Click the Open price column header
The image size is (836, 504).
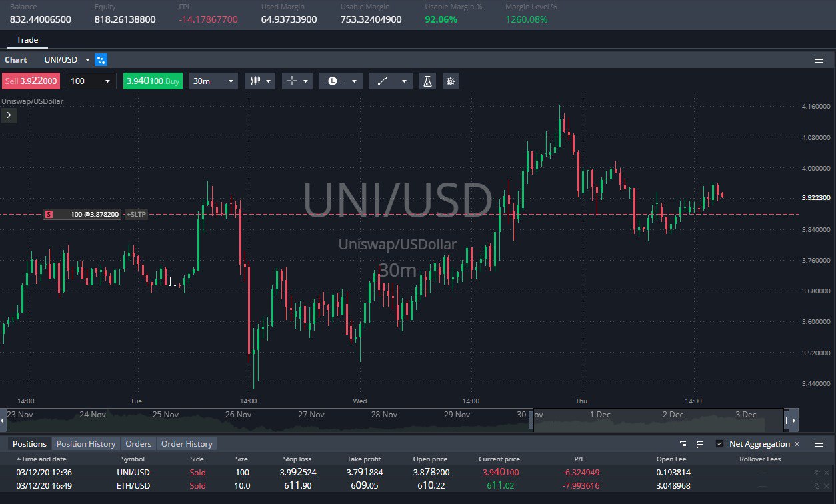(x=430, y=459)
